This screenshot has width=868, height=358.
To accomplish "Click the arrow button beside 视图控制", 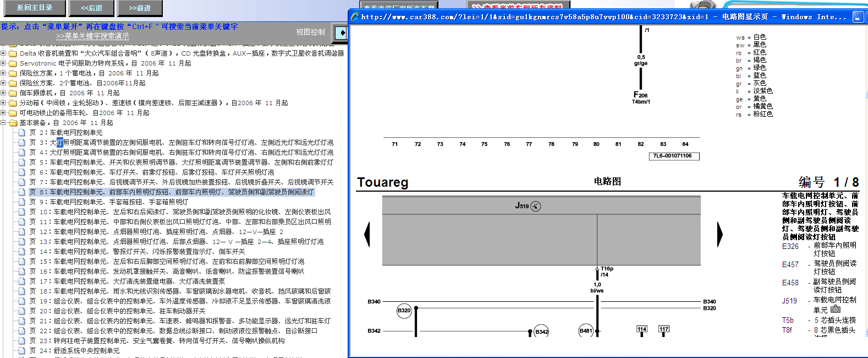I will [341, 32].
